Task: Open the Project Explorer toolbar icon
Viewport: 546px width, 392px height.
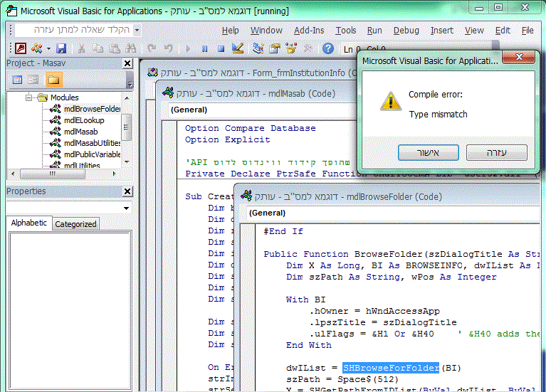Action: (258, 48)
